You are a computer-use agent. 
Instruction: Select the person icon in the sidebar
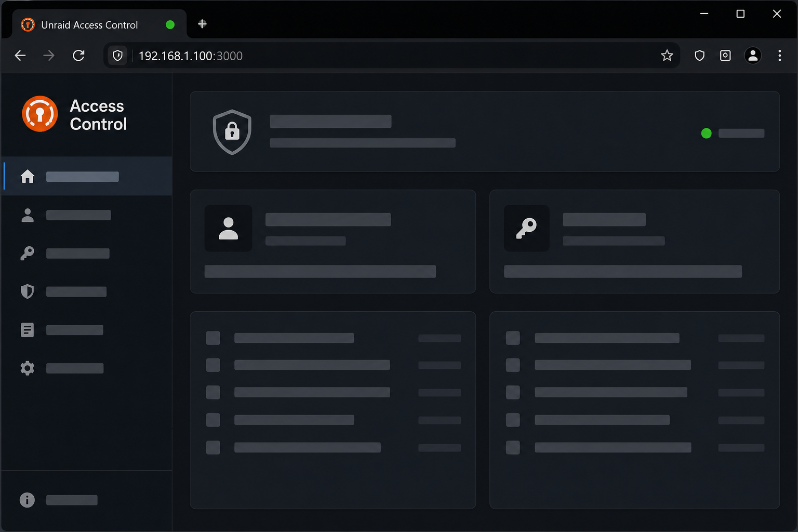point(28,215)
